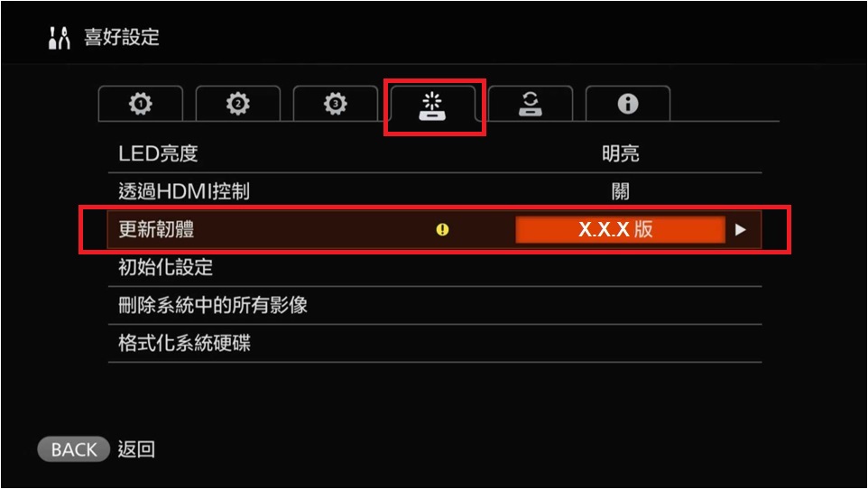Viewport: 868px width, 489px height.
Task: Select the 透過HDMI控制 menu row
Action: pyautogui.click(x=435, y=191)
